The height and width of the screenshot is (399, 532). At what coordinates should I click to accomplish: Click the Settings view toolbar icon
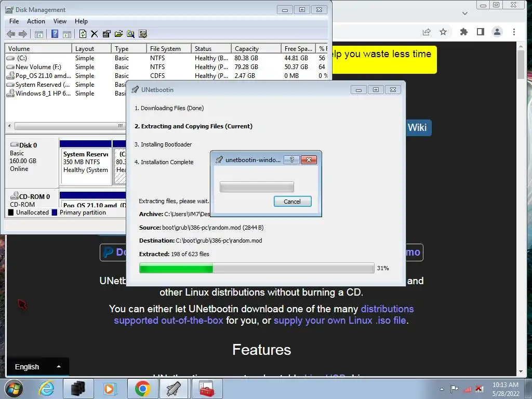pos(143,34)
